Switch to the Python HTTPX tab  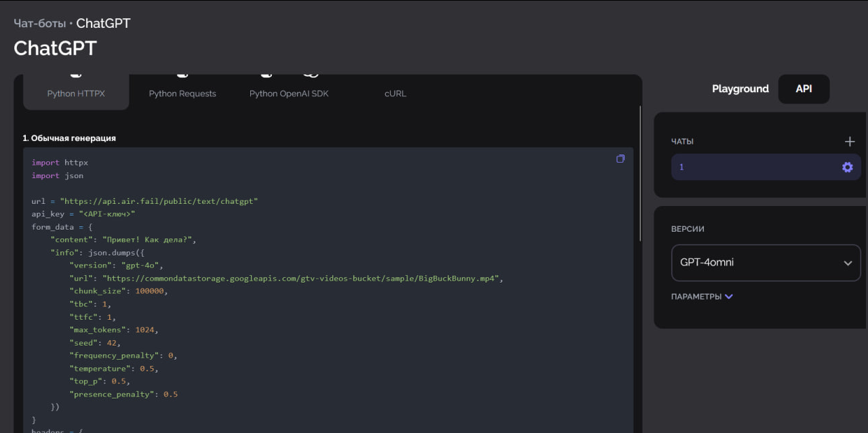pos(76,92)
